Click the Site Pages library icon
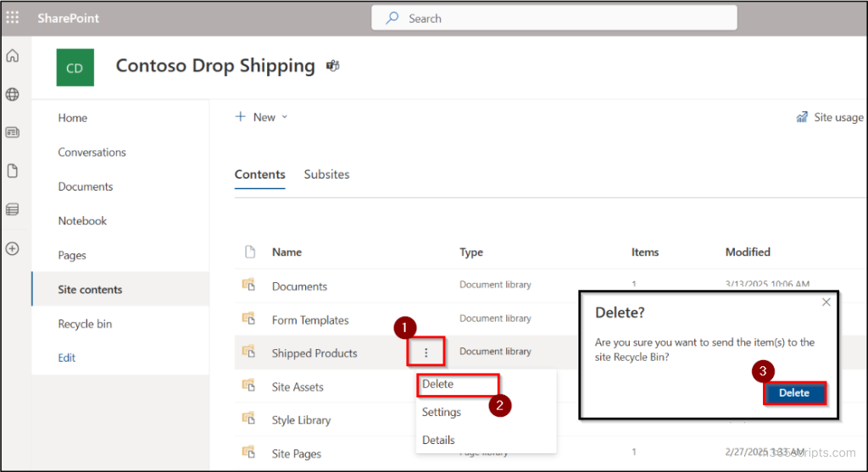This screenshot has width=868, height=472. click(x=248, y=452)
